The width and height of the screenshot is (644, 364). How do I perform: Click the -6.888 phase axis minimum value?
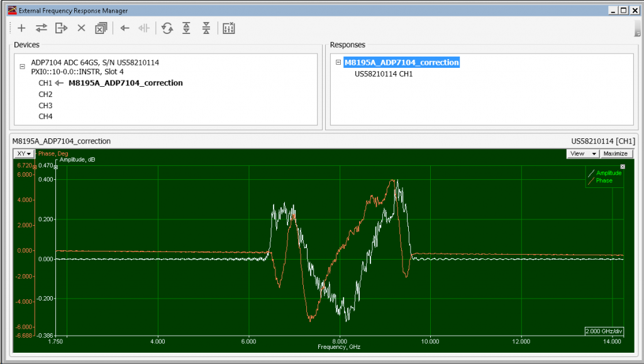click(24, 335)
